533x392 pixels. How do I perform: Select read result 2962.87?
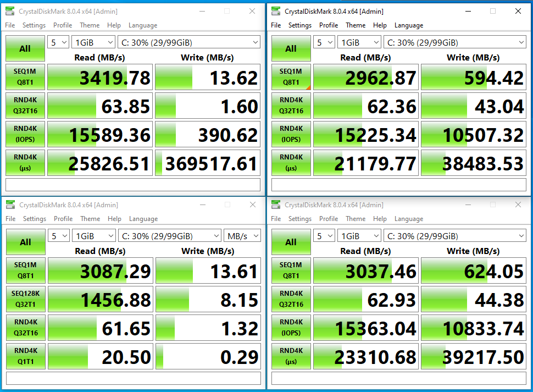click(x=366, y=77)
